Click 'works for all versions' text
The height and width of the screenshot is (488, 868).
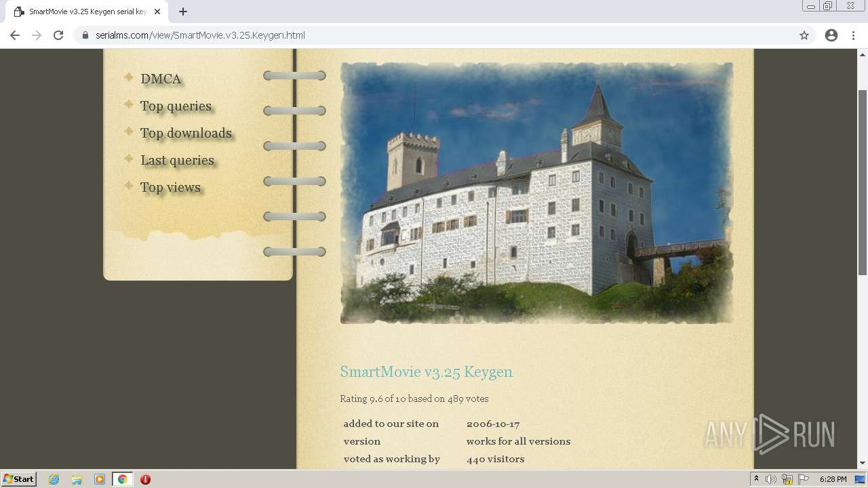[518, 441]
